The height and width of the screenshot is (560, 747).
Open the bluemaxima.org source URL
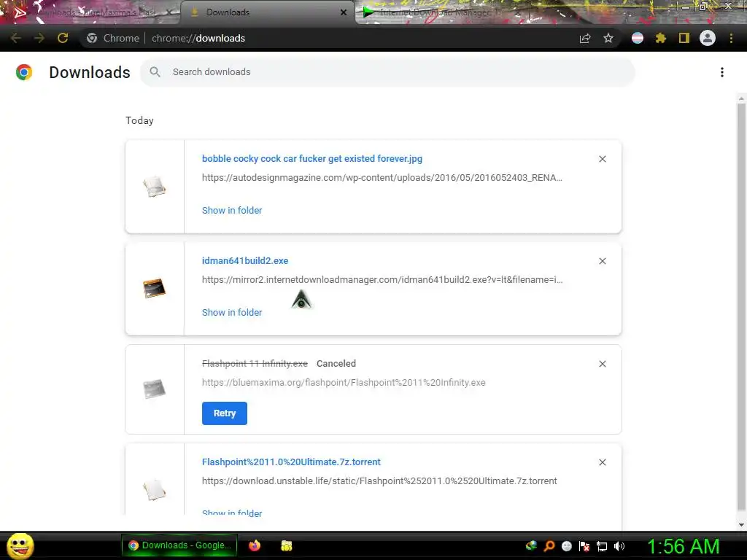(344, 382)
